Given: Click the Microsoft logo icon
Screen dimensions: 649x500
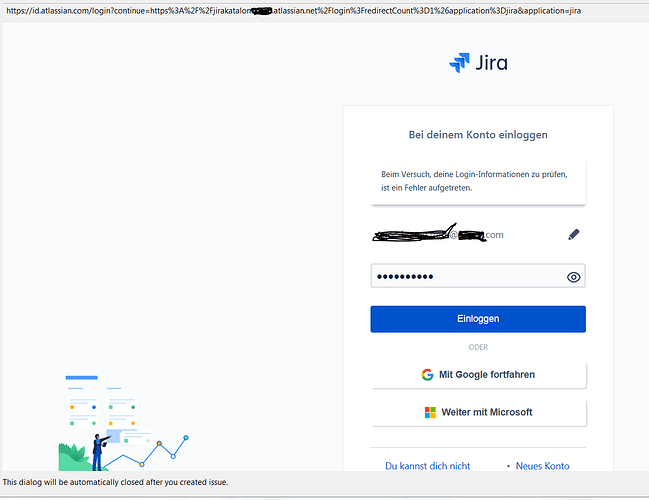Looking at the screenshot, I should (x=430, y=412).
